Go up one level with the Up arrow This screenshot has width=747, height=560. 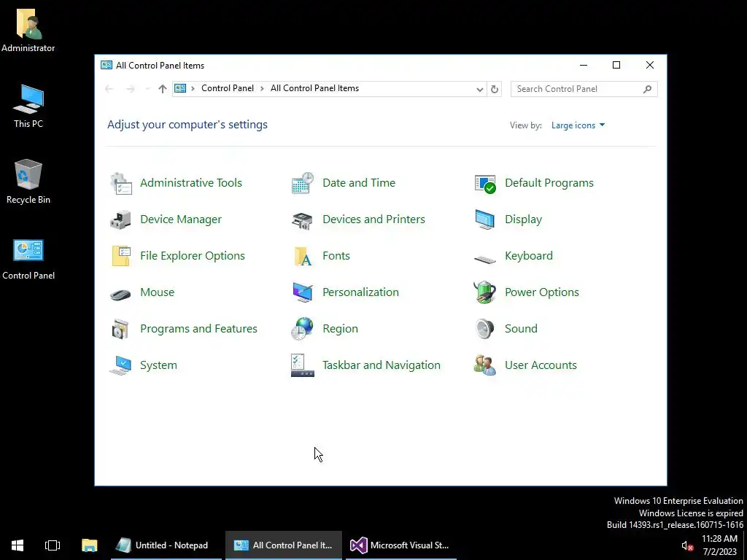[163, 89]
